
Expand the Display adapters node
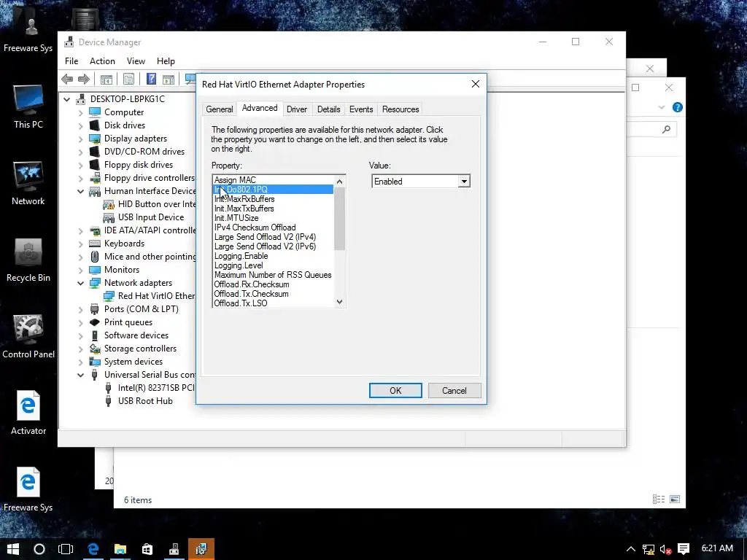(x=80, y=139)
